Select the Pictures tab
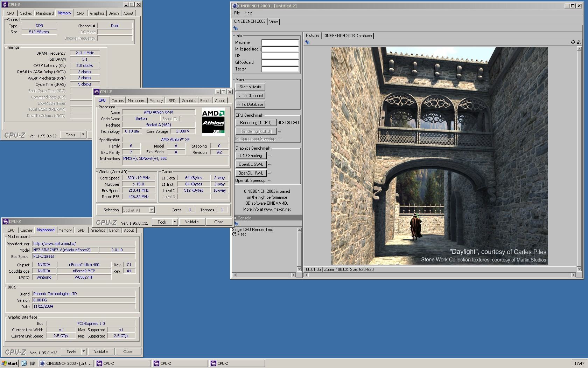This screenshot has width=588, height=368. 313,35
